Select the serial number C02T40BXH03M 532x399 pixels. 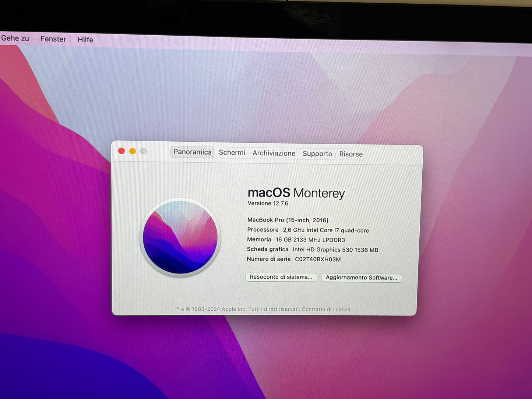click(x=318, y=259)
